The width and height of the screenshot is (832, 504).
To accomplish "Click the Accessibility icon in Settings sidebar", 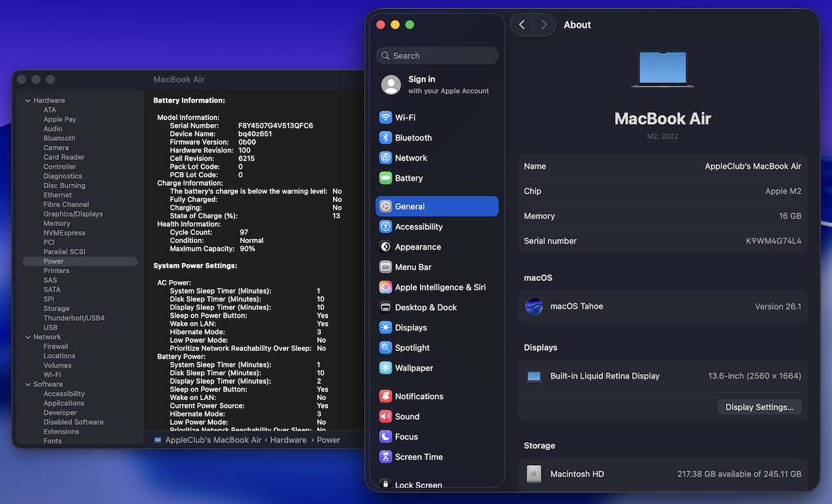I will (386, 227).
